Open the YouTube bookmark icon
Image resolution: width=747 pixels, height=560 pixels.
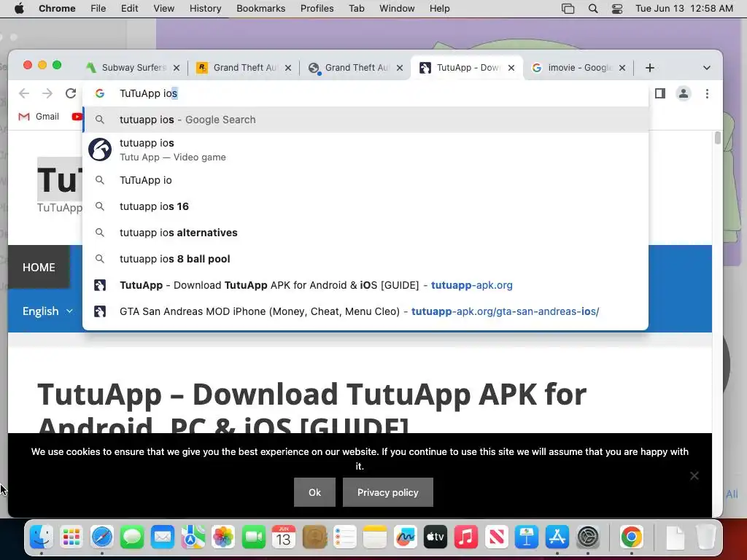[x=77, y=116]
